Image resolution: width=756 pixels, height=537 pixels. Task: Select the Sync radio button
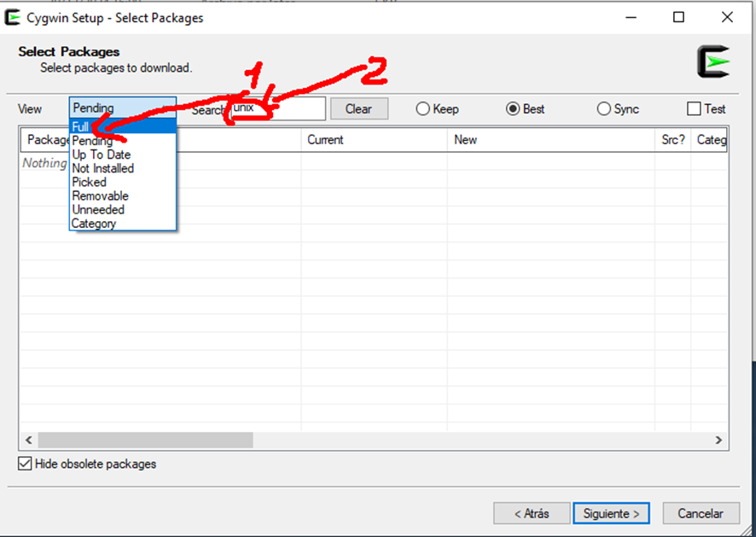604,109
